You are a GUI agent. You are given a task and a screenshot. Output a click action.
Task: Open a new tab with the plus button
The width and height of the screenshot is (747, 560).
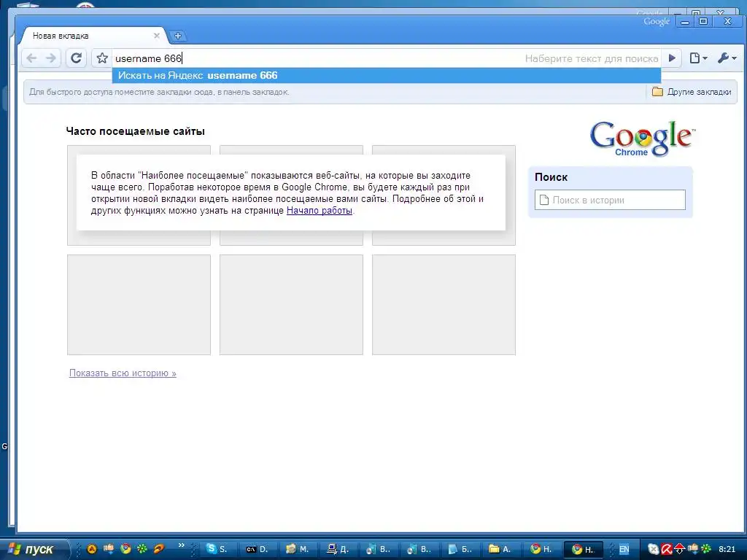(x=178, y=36)
